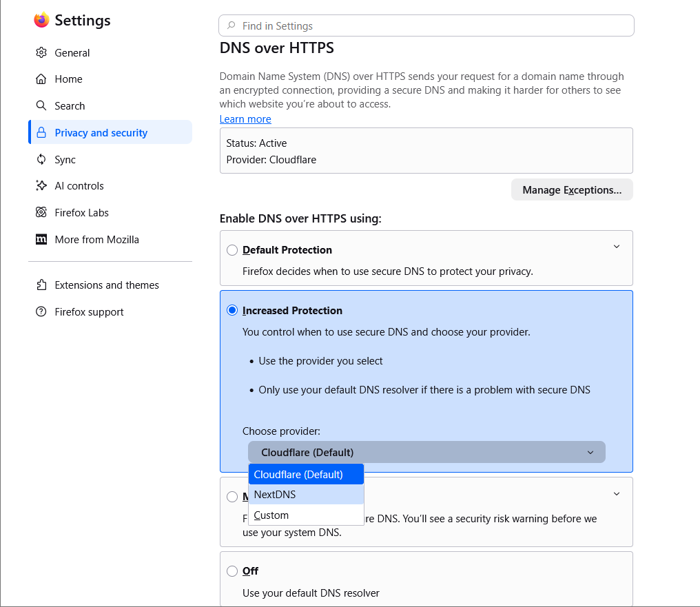The image size is (700, 607).
Task: Click the Firefox Labs icon
Action: (x=41, y=212)
